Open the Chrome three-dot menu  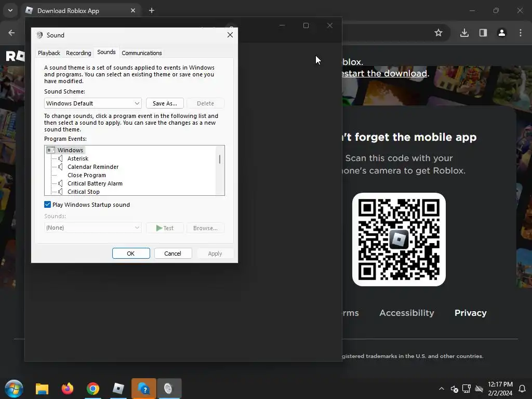click(x=521, y=33)
